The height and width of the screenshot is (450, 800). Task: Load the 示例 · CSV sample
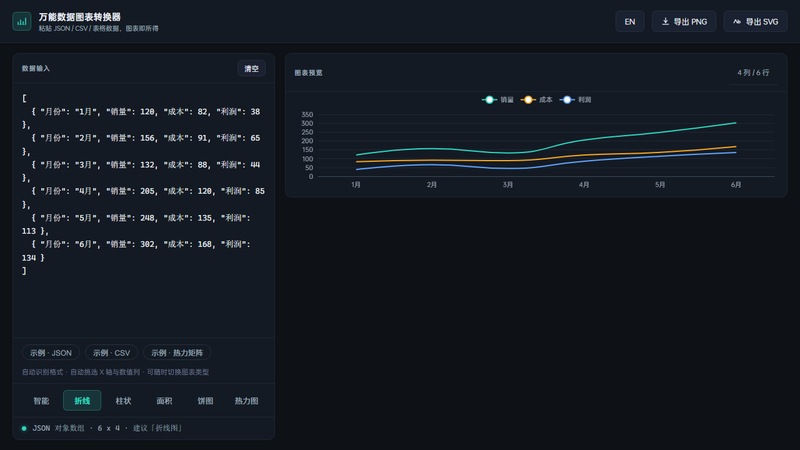point(111,353)
